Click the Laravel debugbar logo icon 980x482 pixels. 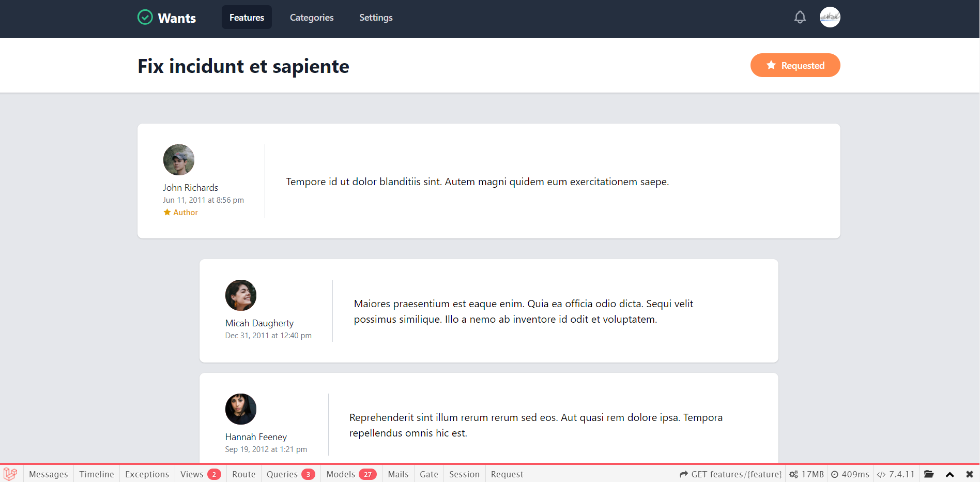(x=10, y=474)
